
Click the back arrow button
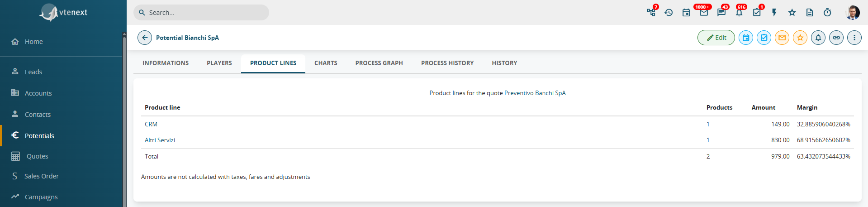145,38
